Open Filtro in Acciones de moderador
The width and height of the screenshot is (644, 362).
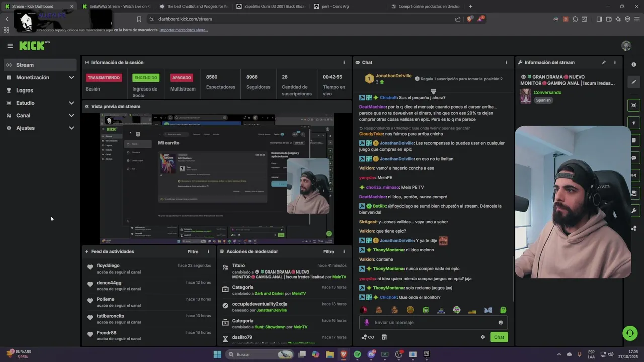pyautogui.click(x=329, y=252)
